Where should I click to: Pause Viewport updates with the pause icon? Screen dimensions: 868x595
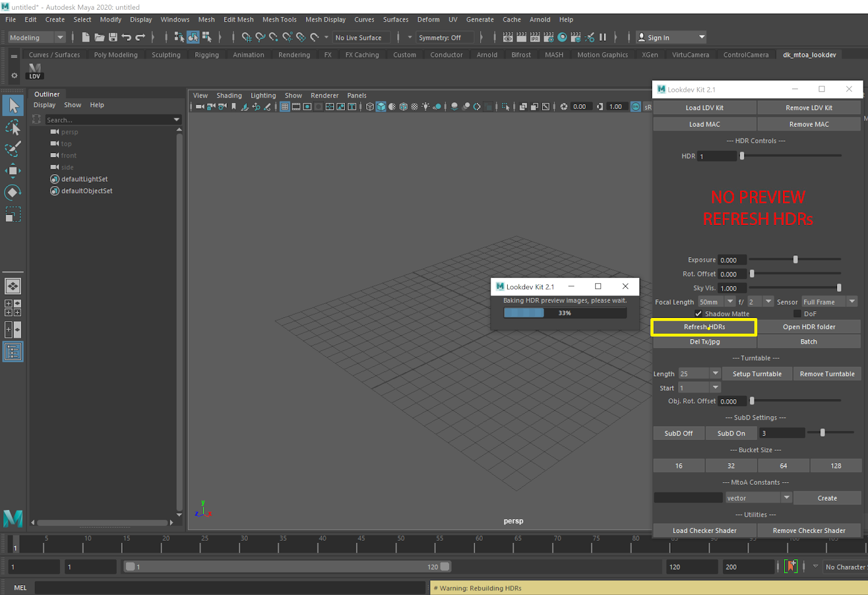602,37
